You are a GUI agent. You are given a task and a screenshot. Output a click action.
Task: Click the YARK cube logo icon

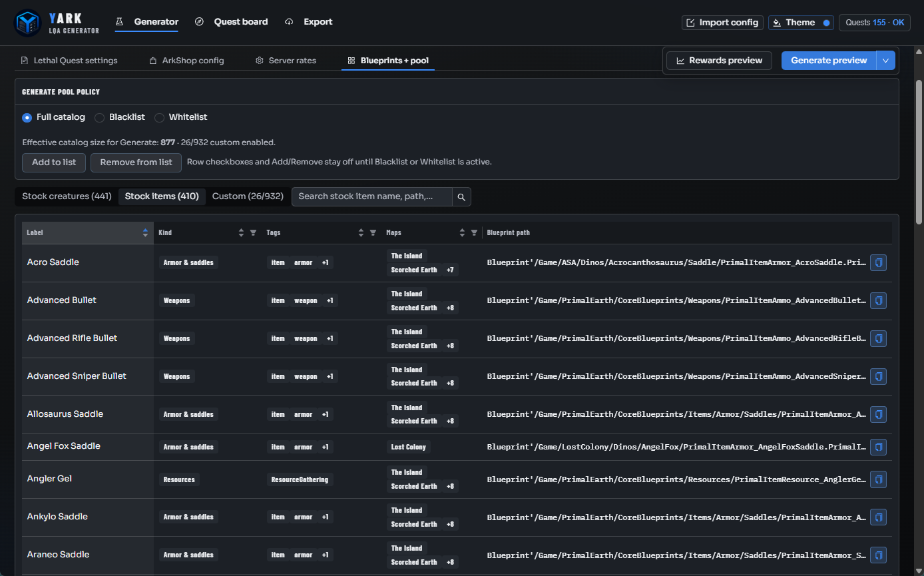pos(28,23)
